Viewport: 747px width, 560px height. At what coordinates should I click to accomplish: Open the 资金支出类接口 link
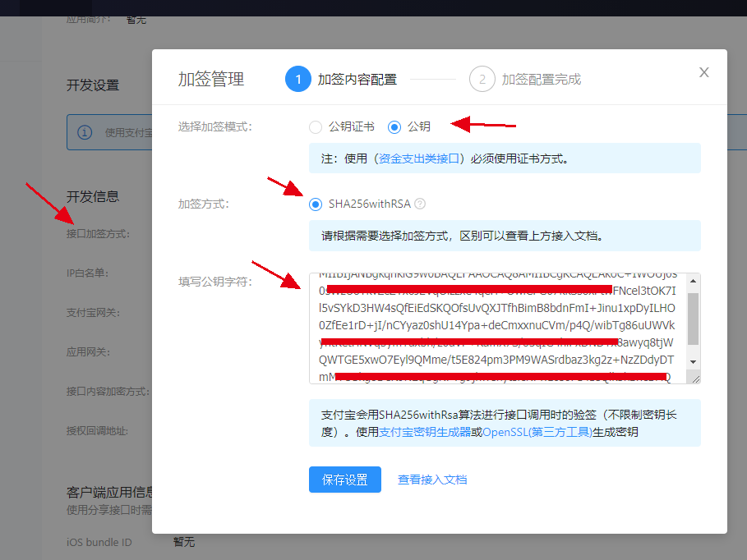tap(419, 158)
